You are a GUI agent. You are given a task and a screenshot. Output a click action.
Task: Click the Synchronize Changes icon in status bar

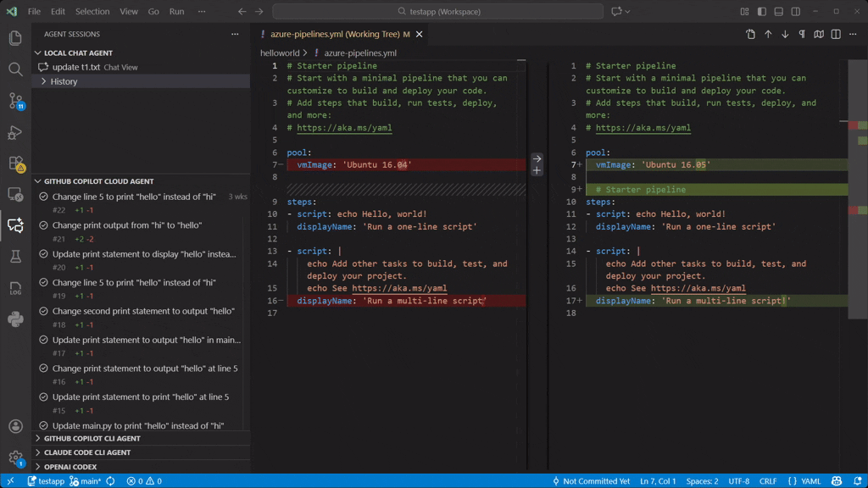pos(111,481)
